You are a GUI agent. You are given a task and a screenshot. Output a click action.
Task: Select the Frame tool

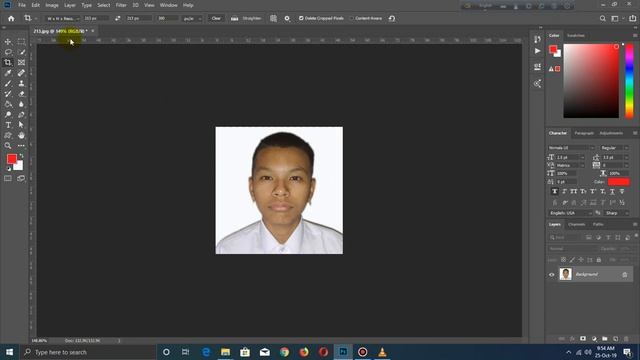pyautogui.click(x=21, y=62)
